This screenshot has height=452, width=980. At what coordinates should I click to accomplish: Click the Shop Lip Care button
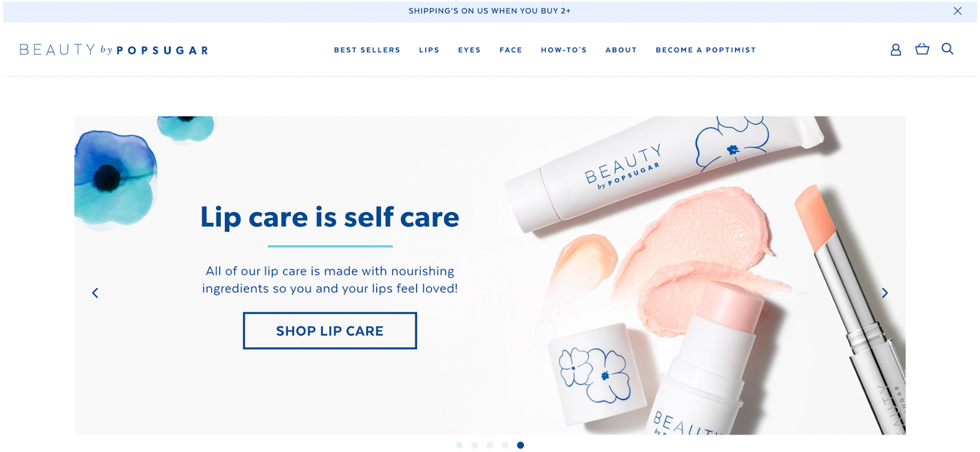[330, 331]
